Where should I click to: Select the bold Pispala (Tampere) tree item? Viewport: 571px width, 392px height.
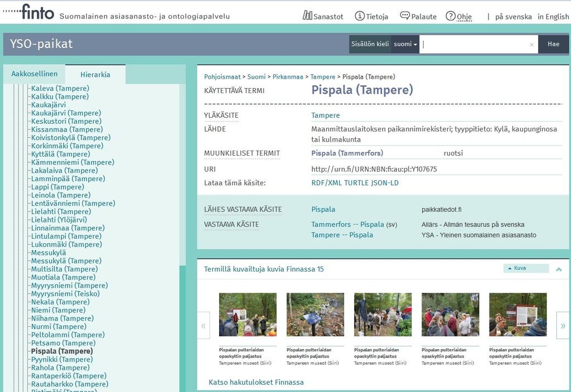62,351
